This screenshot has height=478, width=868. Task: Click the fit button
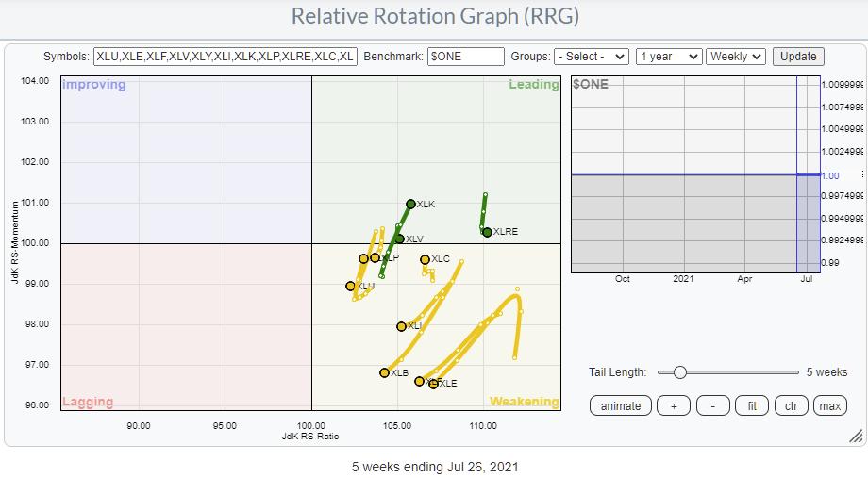752,406
